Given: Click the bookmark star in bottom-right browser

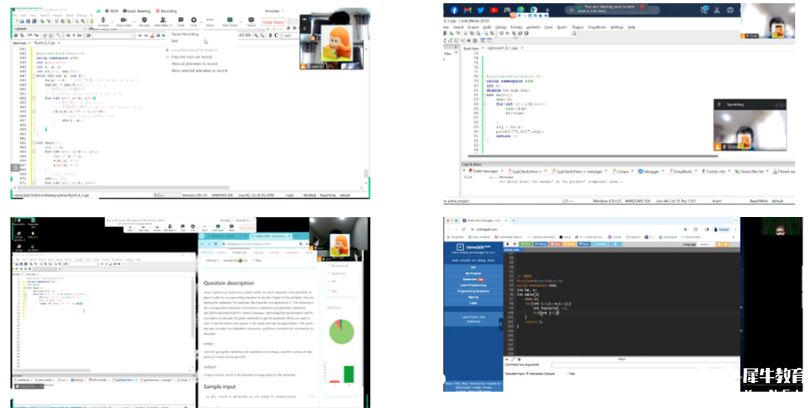Looking at the screenshot, I should coord(685,229).
